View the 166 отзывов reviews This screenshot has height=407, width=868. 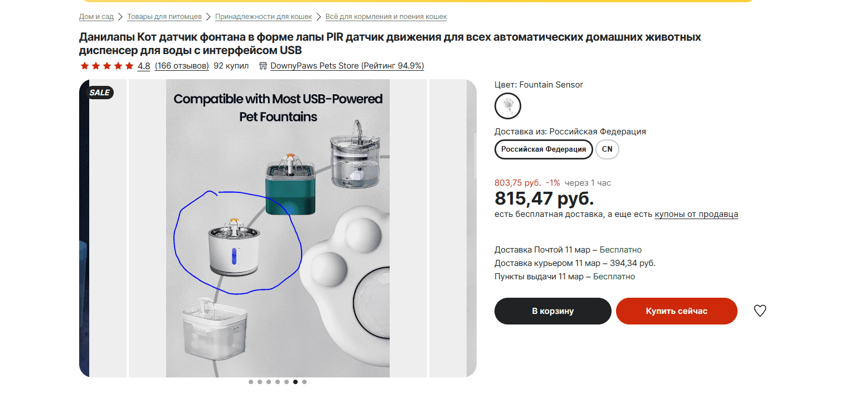[182, 66]
